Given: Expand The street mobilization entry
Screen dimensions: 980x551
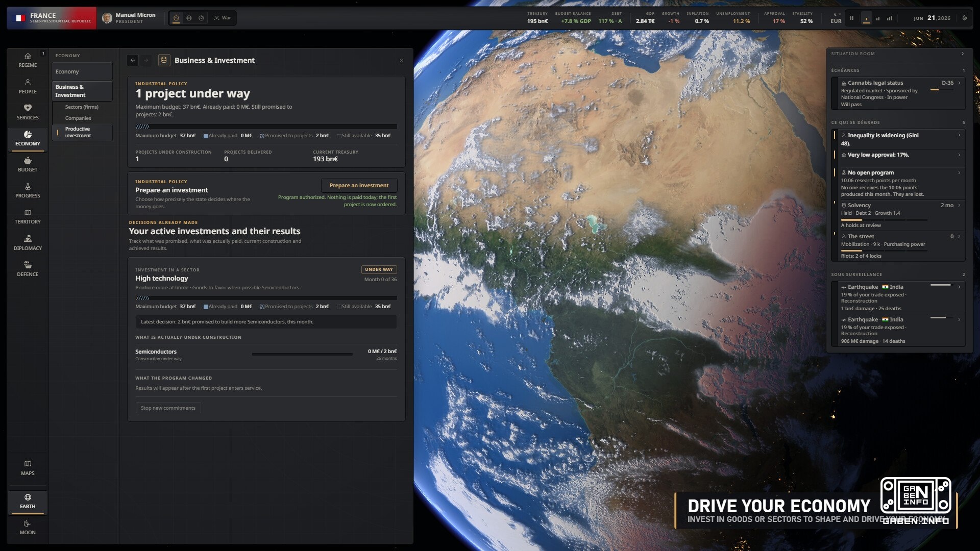Looking at the screenshot, I should [x=959, y=236].
